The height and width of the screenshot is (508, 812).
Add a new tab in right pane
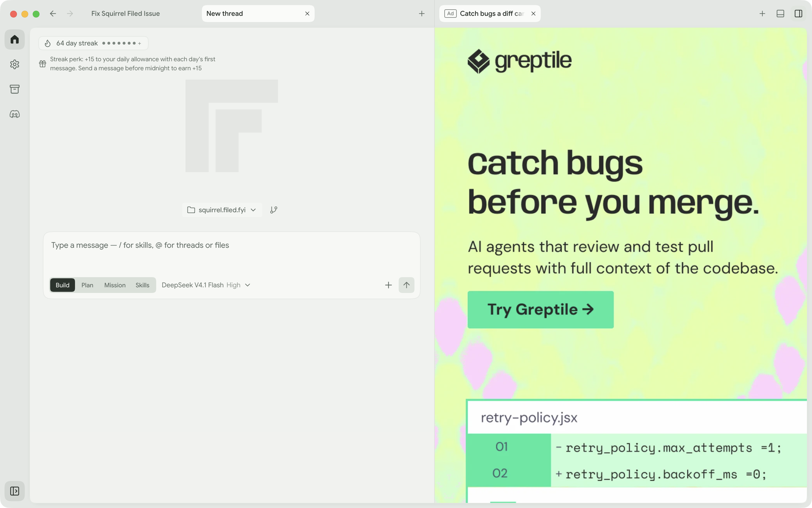tap(762, 14)
